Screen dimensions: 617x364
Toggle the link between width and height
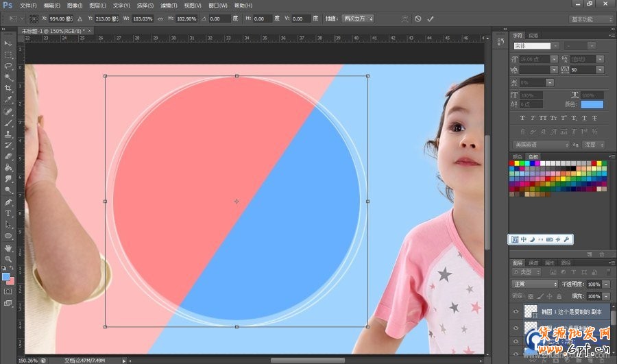160,19
